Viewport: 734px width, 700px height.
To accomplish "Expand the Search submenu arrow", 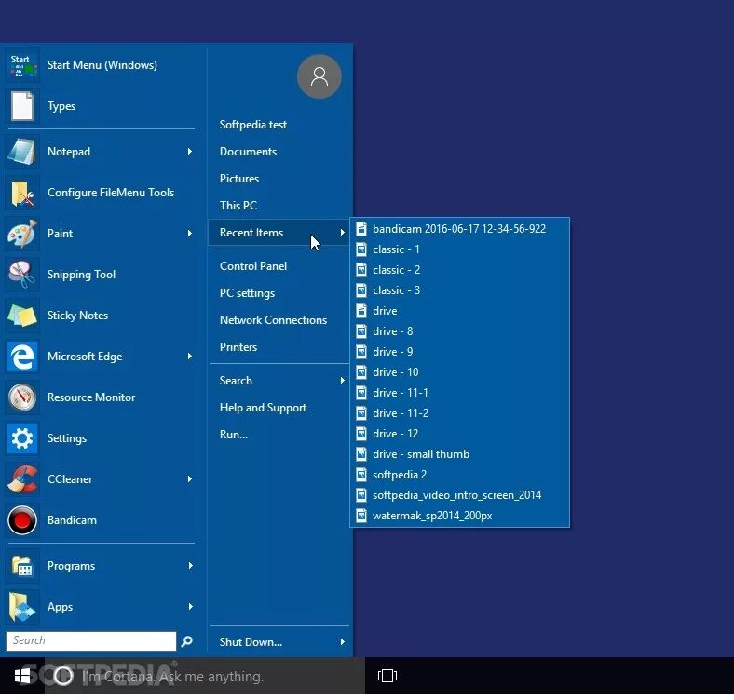I will tap(342, 381).
